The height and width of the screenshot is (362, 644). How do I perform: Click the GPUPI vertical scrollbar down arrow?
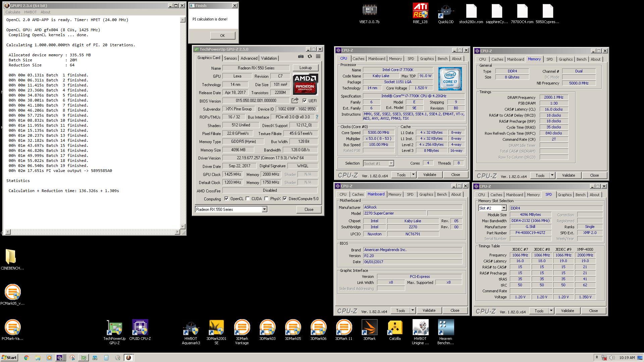point(183,227)
